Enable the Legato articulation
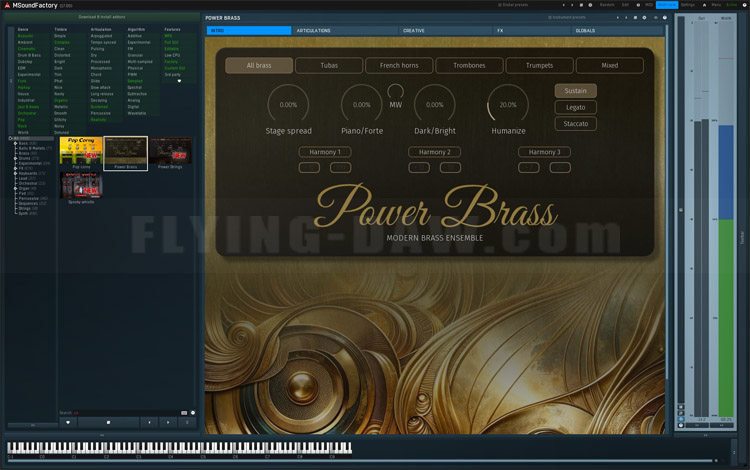 pyautogui.click(x=575, y=107)
